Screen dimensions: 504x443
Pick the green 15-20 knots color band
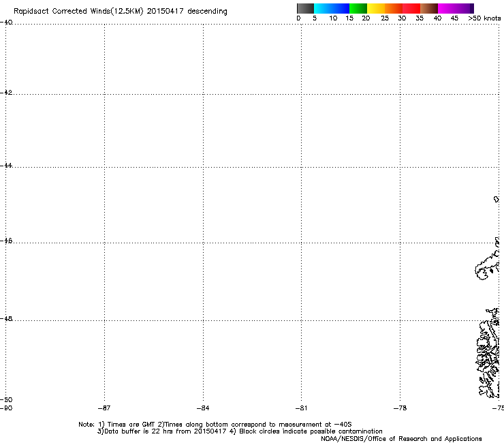click(x=358, y=8)
